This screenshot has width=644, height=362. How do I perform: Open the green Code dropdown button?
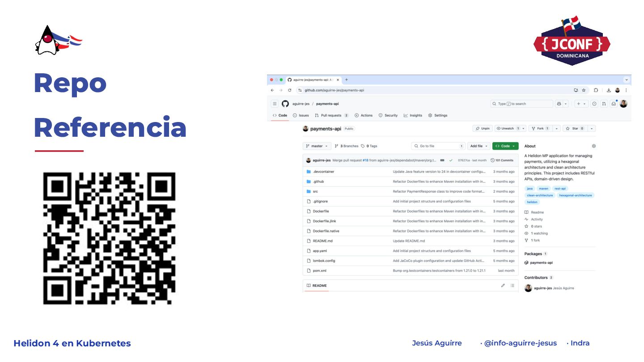505,146
